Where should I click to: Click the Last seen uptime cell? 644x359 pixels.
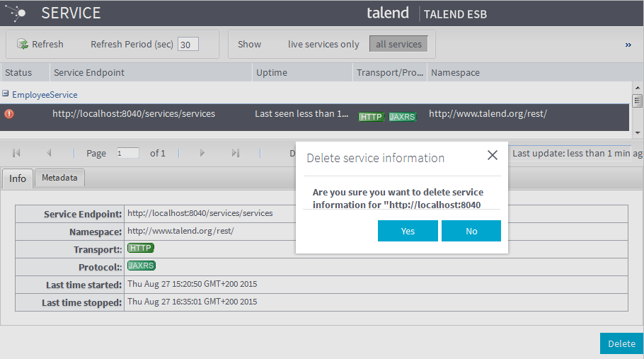click(301, 114)
